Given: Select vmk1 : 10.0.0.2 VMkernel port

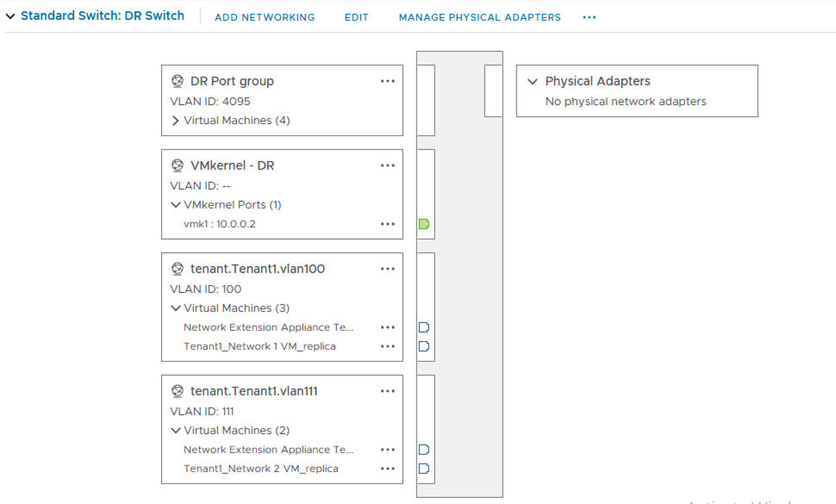Looking at the screenshot, I should (x=220, y=224).
